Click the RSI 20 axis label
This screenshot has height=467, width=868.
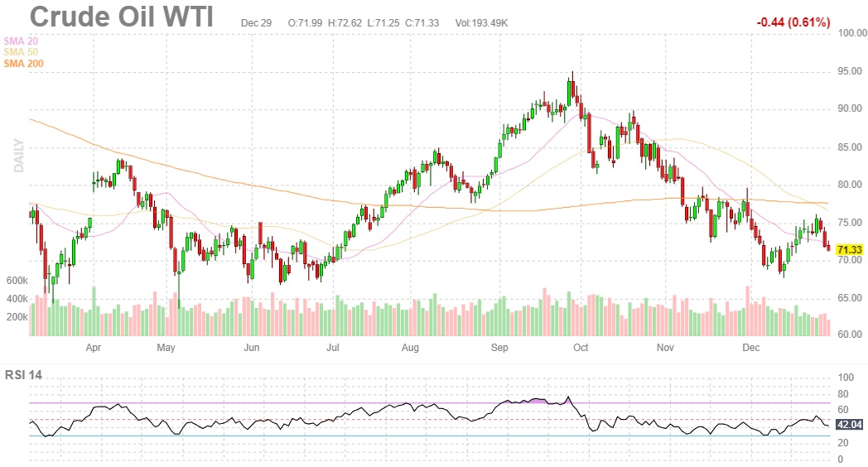click(843, 443)
